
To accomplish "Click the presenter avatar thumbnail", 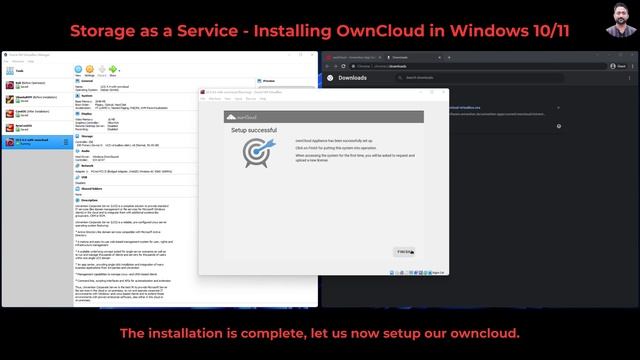I will tap(620, 20).
